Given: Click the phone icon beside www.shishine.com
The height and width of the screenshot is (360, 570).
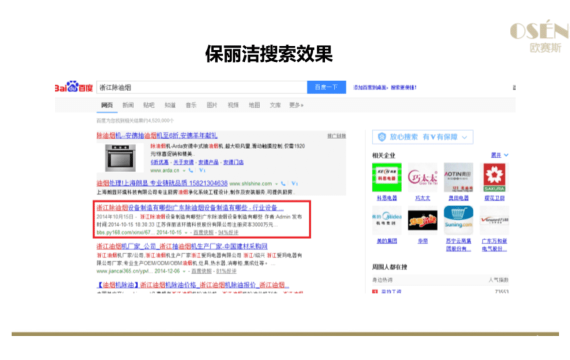Looking at the screenshot, I should [x=283, y=184].
